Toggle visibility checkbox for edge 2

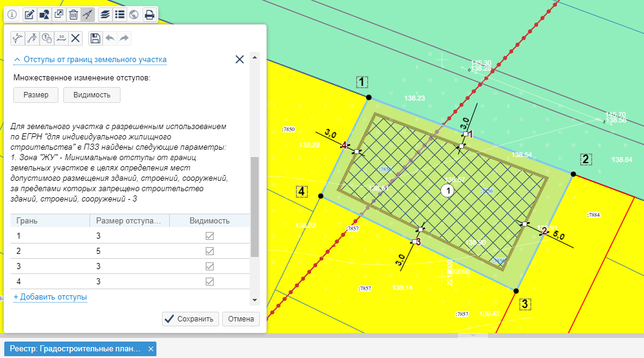tap(209, 251)
